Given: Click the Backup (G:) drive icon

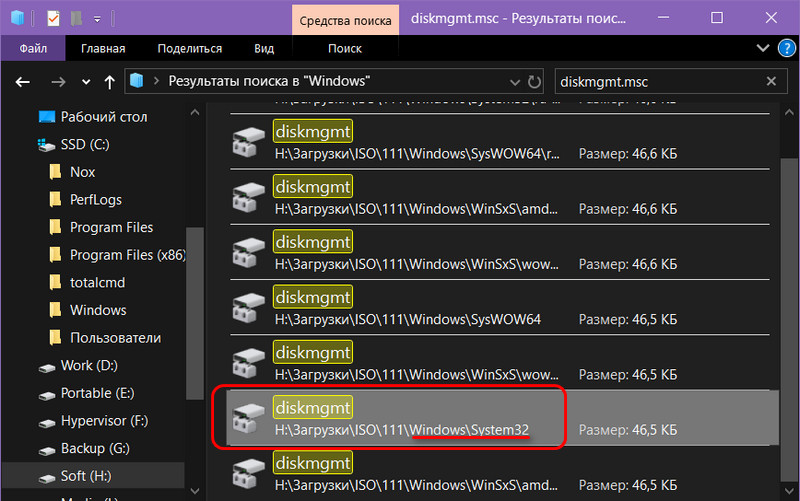Looking at the screenshot, I should click(x=46, y=450).
